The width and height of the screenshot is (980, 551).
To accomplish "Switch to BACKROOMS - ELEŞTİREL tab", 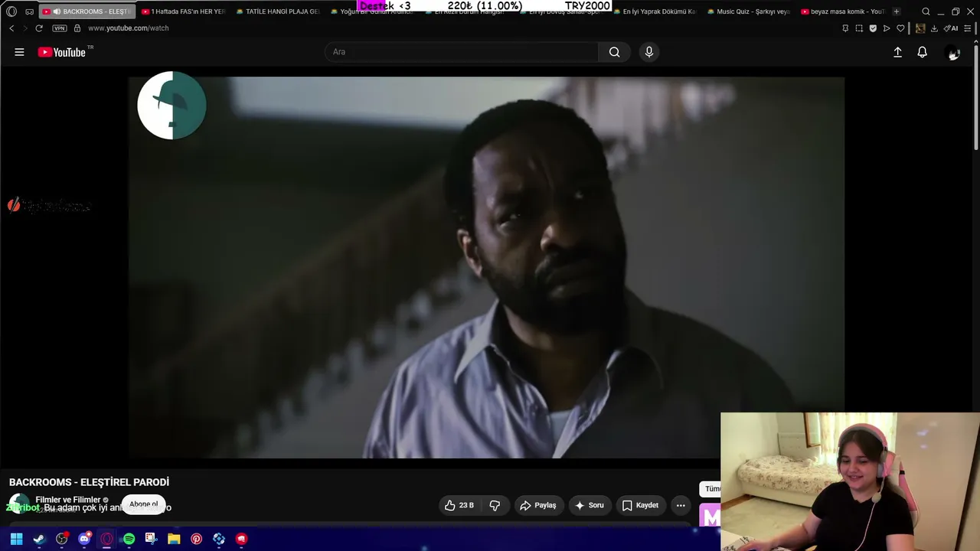I will (87, 11).
